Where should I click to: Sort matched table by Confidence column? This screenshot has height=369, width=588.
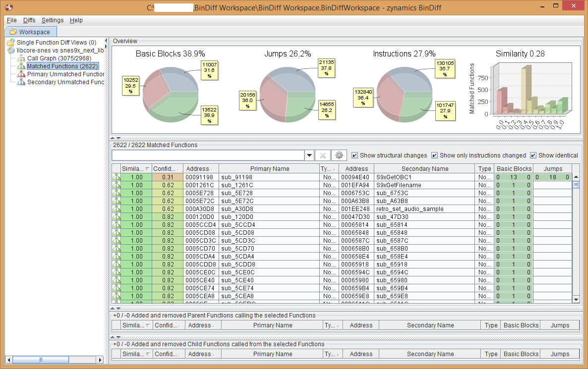click(167, 168)
